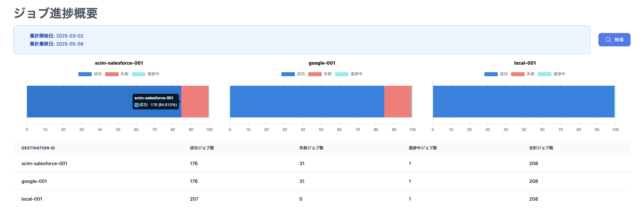Click the magnifier icon in the 検索 button
Viewport: 644px width, 209px height.
pos(608,40)
